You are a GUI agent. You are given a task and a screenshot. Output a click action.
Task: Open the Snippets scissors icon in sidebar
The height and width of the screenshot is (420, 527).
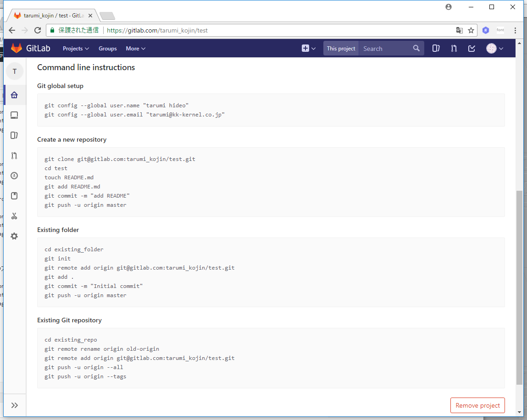[14, 216]
